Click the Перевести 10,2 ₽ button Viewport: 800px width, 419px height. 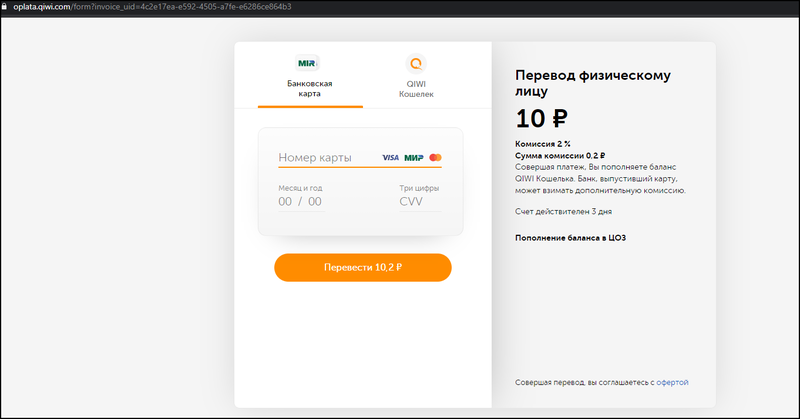[x=363, y=267]
